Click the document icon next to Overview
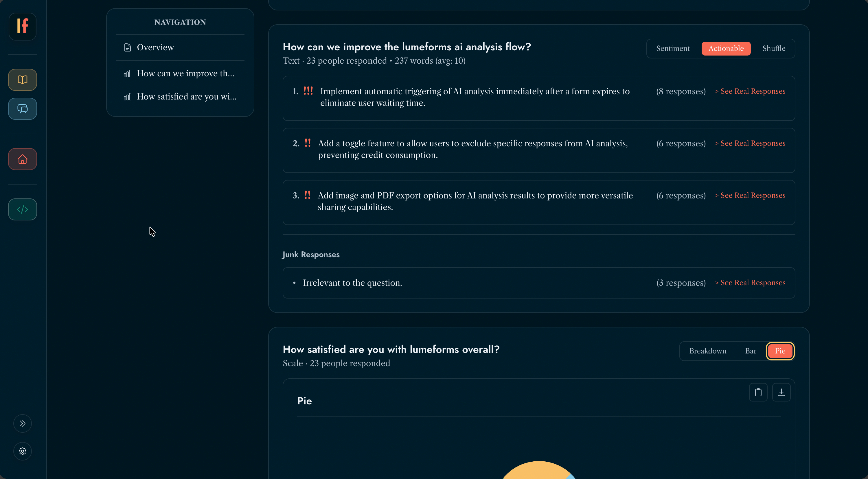 (127, 47)
